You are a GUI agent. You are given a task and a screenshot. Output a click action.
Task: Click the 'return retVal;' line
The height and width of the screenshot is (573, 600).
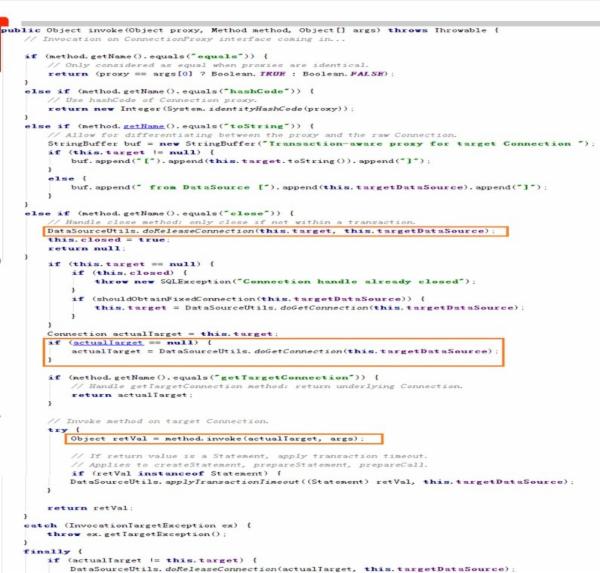(x=90, y=508)
